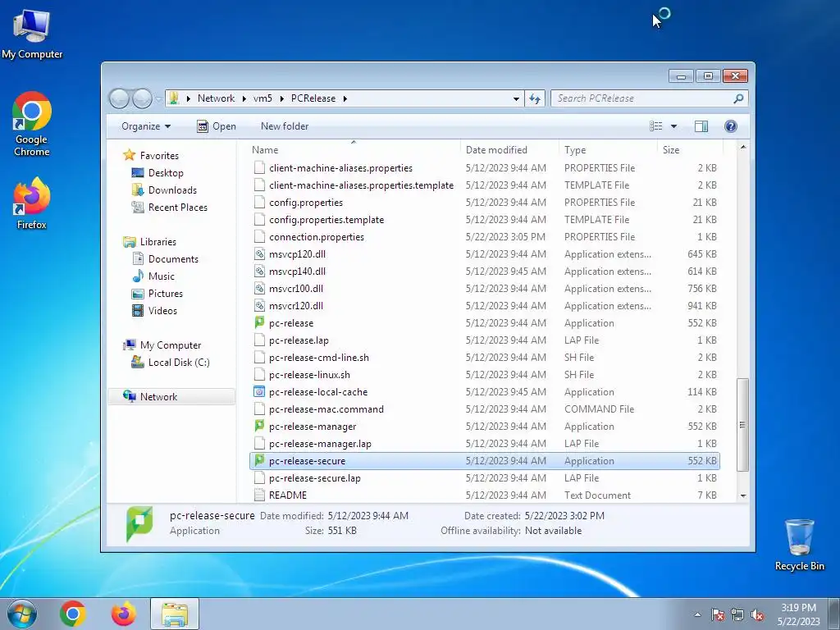Click the volume muted tray icon
The height and width of the screenshot is (630, 840).
tap(757, 615)
